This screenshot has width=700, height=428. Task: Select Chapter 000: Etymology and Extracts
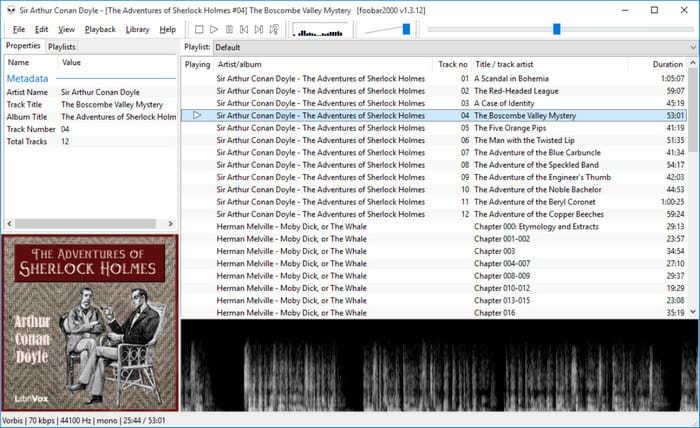(433, 227)
